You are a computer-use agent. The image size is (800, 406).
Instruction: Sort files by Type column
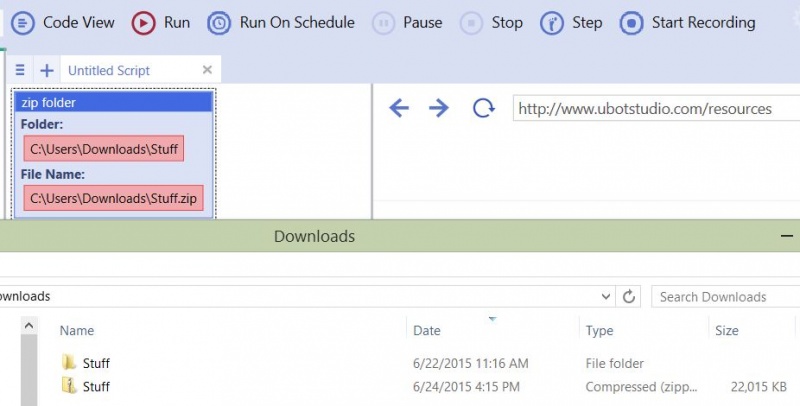599,331
